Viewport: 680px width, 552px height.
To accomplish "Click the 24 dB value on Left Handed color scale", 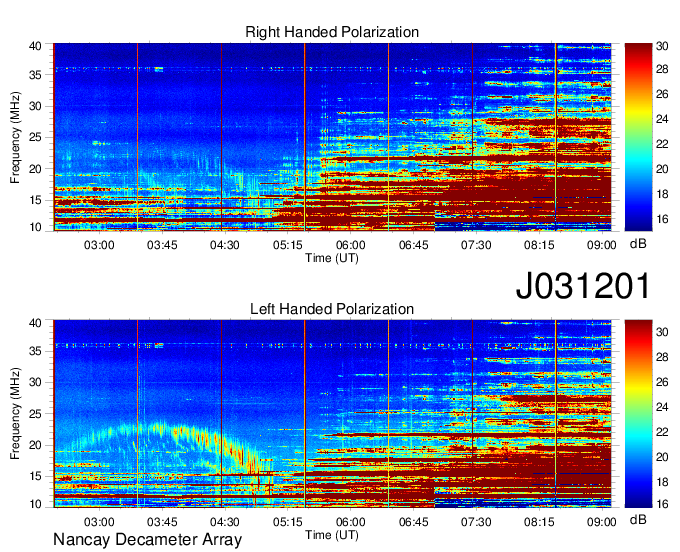I will point(662,407).
